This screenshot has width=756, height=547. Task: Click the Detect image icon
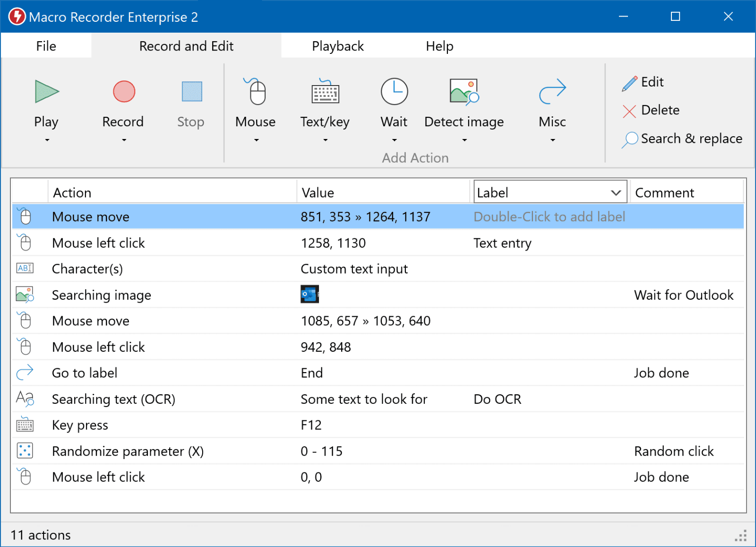click(x=464, y=93)
